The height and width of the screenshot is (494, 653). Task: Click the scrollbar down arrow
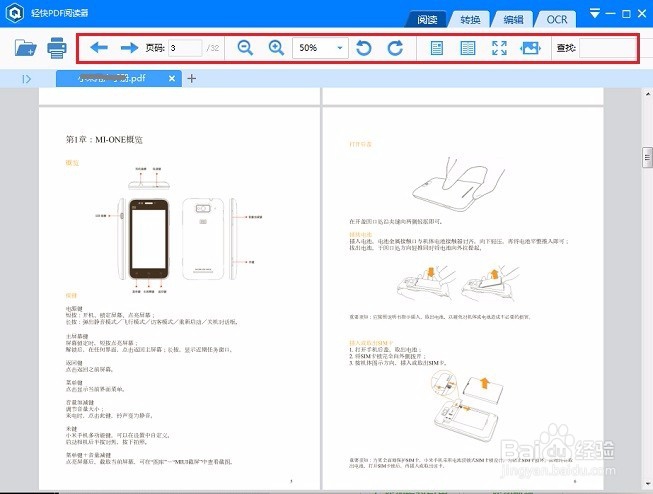648,484
